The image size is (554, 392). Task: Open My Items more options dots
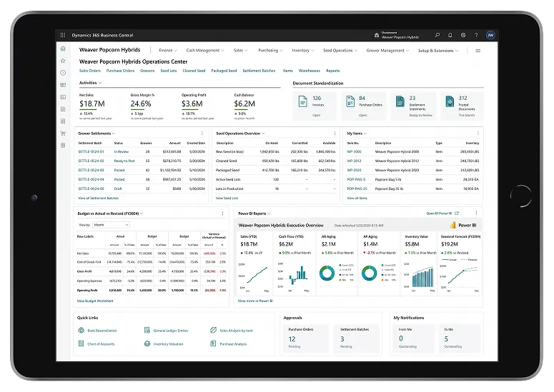click(478, 134)
